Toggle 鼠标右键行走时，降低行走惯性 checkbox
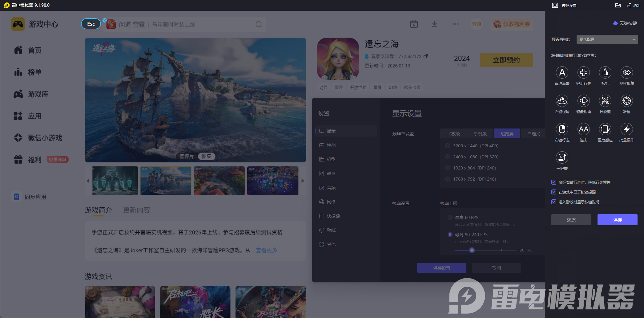The width and height of the screenshot is (644, 318). [x=554, y=182]
